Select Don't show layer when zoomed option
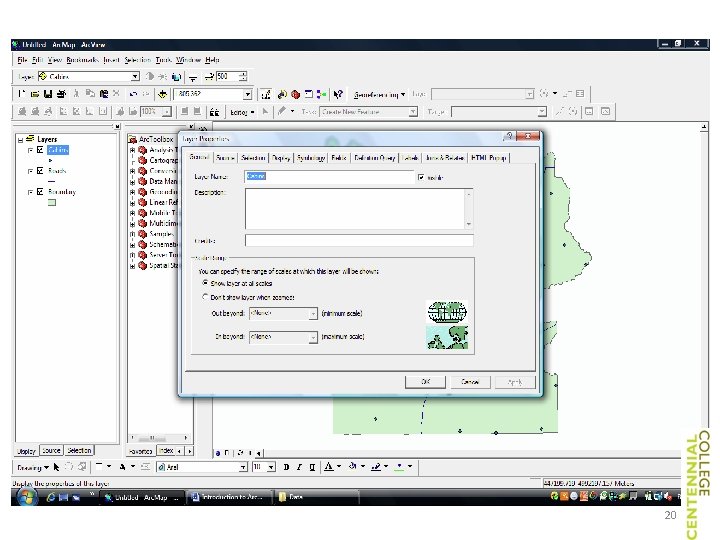The height and width of the screenshot is (540, 720). point(205,297)
